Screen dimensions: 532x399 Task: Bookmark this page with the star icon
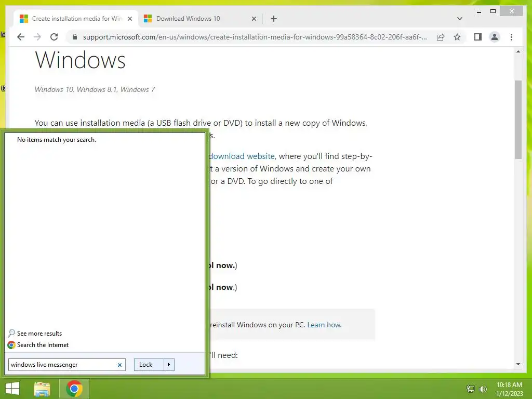pyautogui.click(x=457, y=37)
